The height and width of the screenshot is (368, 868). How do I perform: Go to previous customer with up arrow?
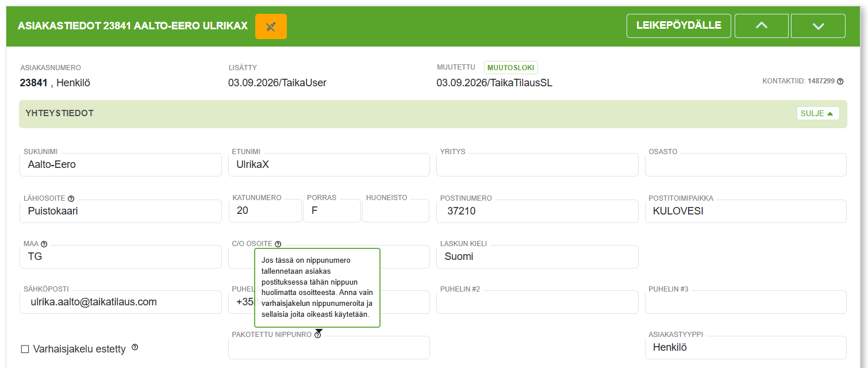[x=762, y=26]
